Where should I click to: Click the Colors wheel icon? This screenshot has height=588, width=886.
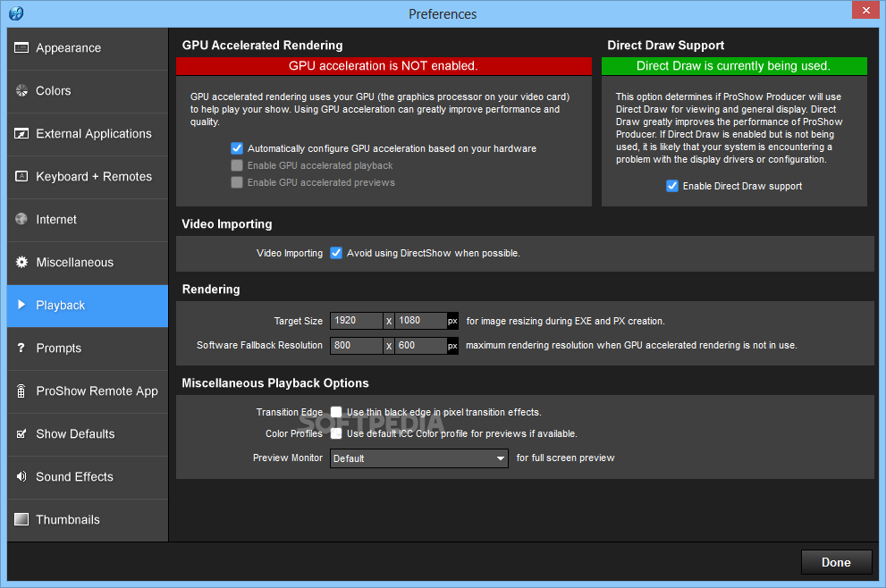(x=21, y=90)
